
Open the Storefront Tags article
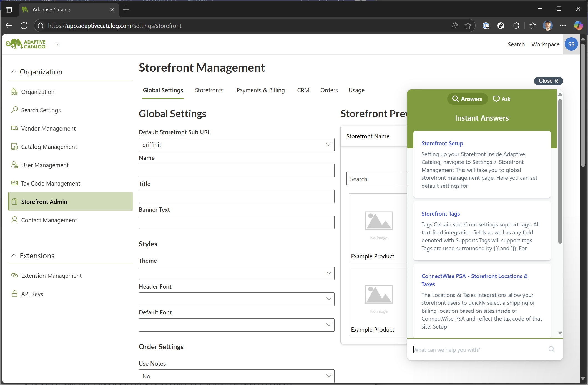[x=441, y=214]
